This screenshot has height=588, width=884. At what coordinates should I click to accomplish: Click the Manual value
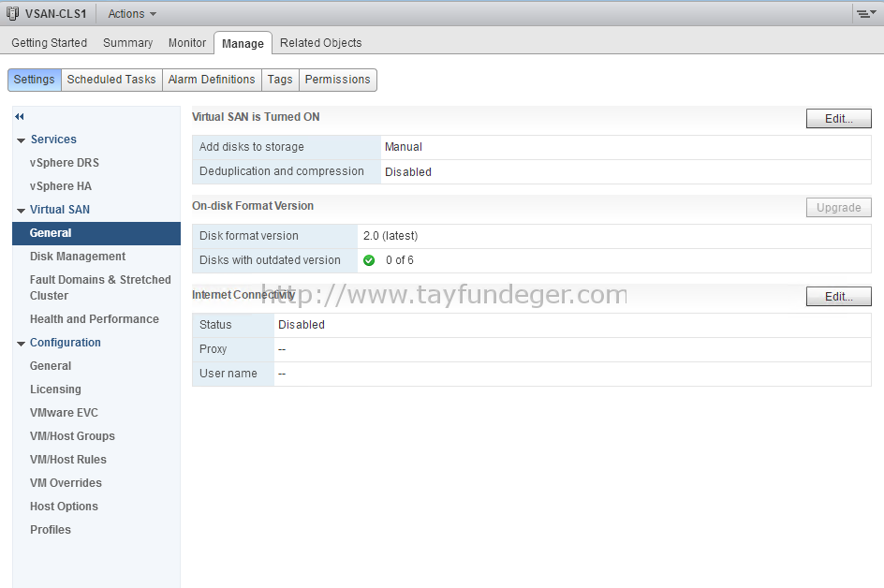point(403,147)
